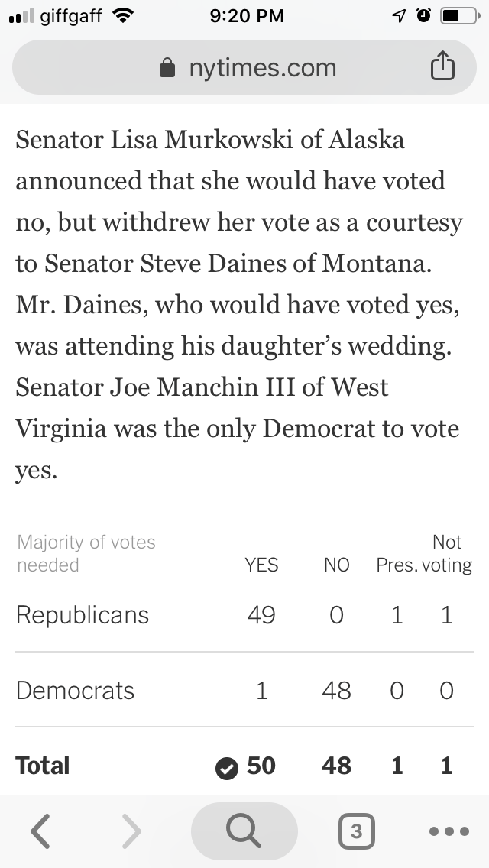Tap the checkmark icon beside total 50
489x868 pixels.
(x=226, y=769)
